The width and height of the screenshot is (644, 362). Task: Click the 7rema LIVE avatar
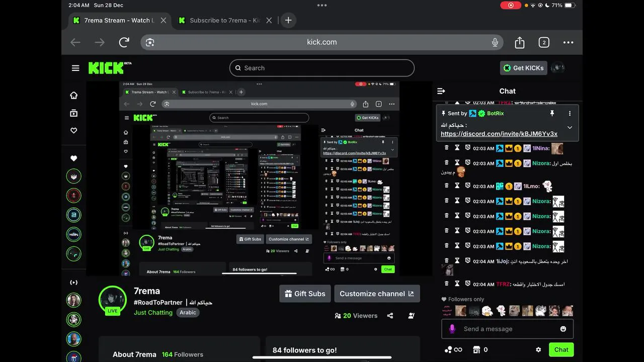point(112,300)
